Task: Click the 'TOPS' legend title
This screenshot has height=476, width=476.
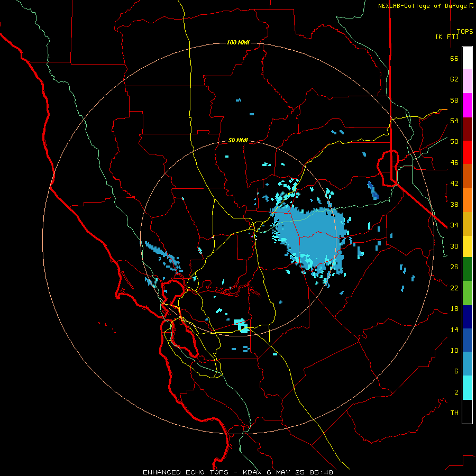Action: click(x=465, y=32)
